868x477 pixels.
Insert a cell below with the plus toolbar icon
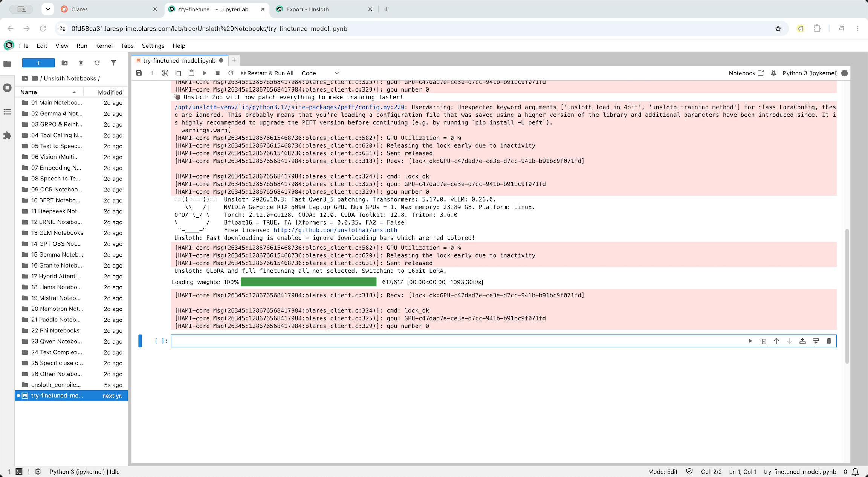152,73
